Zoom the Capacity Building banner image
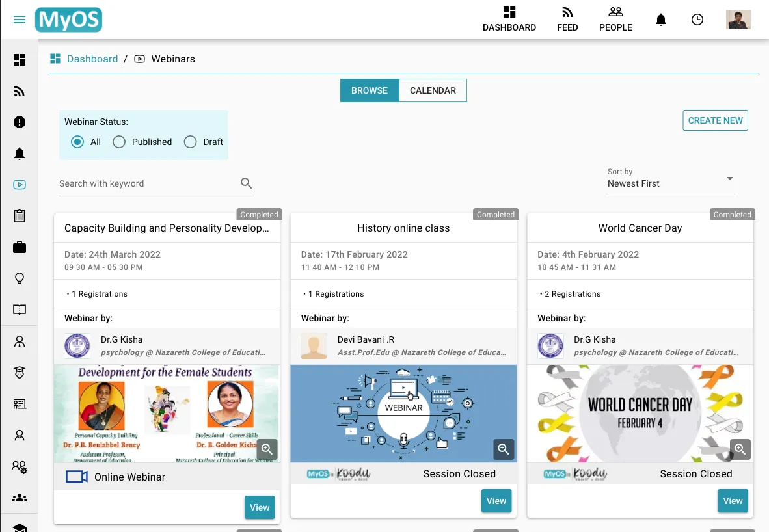769x532 pixels. (x=267, y=449)
